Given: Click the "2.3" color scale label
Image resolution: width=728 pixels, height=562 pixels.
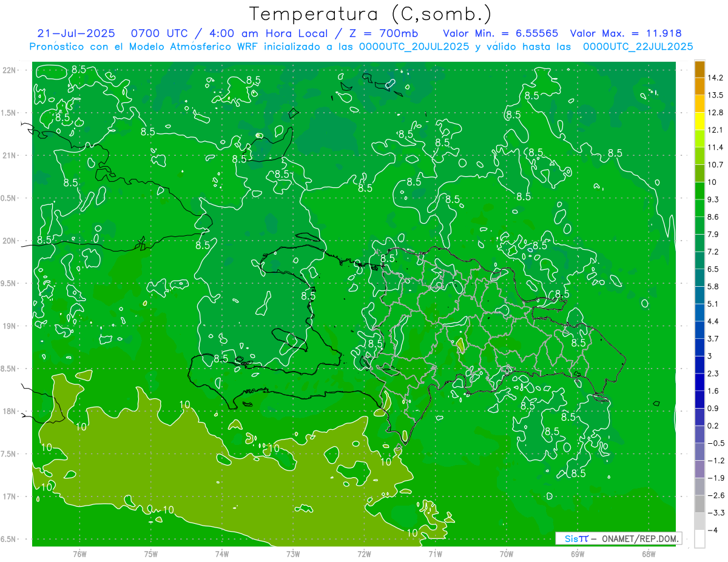Looking at the screenshot, I should pyautogui.click(x=714, y=373).
